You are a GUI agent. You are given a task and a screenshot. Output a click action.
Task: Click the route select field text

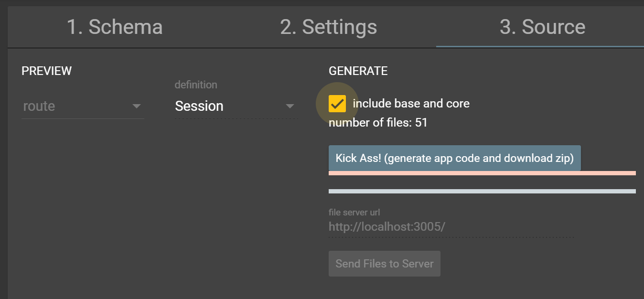[x=39, y=106]
